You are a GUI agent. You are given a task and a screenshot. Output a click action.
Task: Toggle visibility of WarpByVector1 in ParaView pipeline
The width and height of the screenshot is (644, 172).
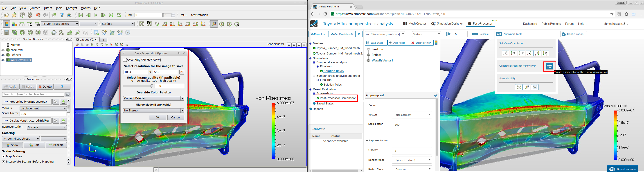click(3, 60)
